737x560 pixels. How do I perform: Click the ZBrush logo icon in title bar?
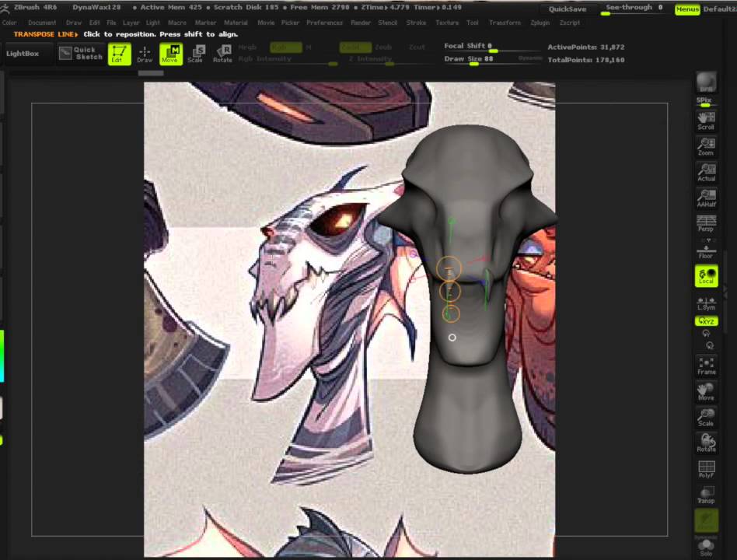(5, 8)
